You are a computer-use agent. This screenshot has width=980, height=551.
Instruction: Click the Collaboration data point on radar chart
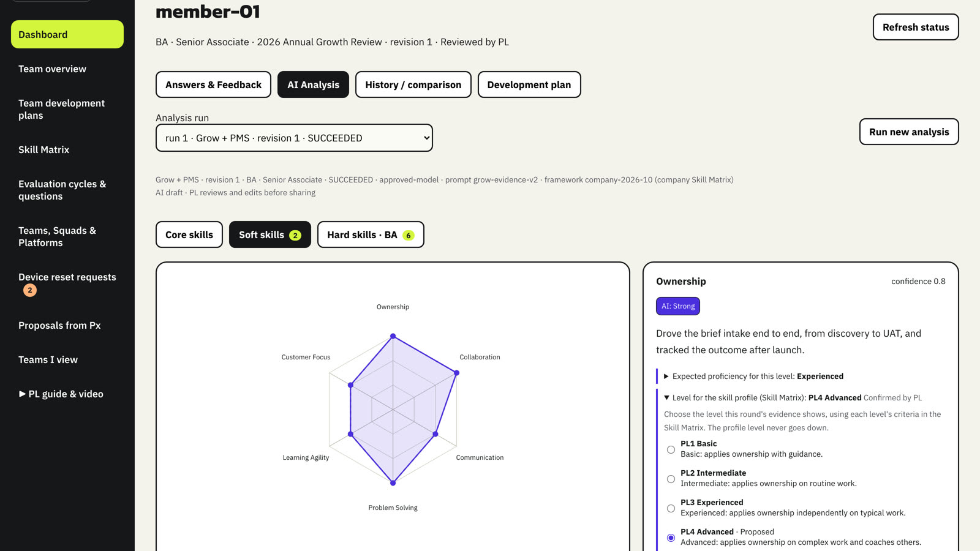pyautogui.click(x=456, y=373)
